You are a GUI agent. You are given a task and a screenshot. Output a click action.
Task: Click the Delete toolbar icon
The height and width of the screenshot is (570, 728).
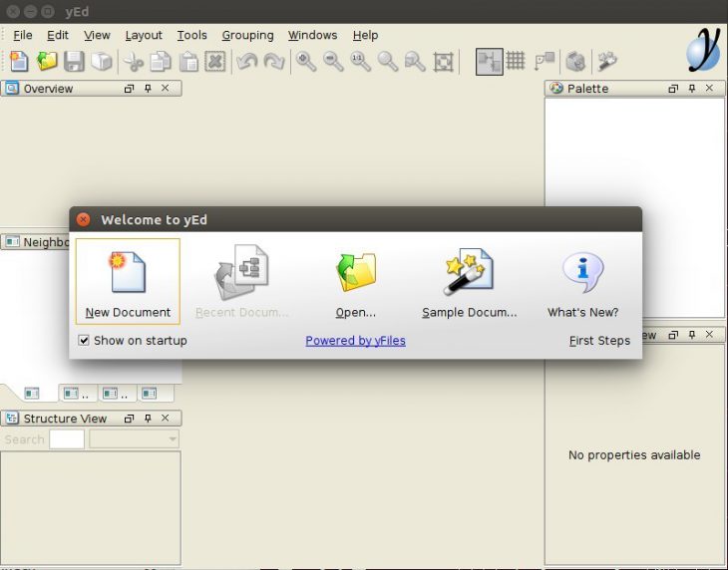[215, 61]
